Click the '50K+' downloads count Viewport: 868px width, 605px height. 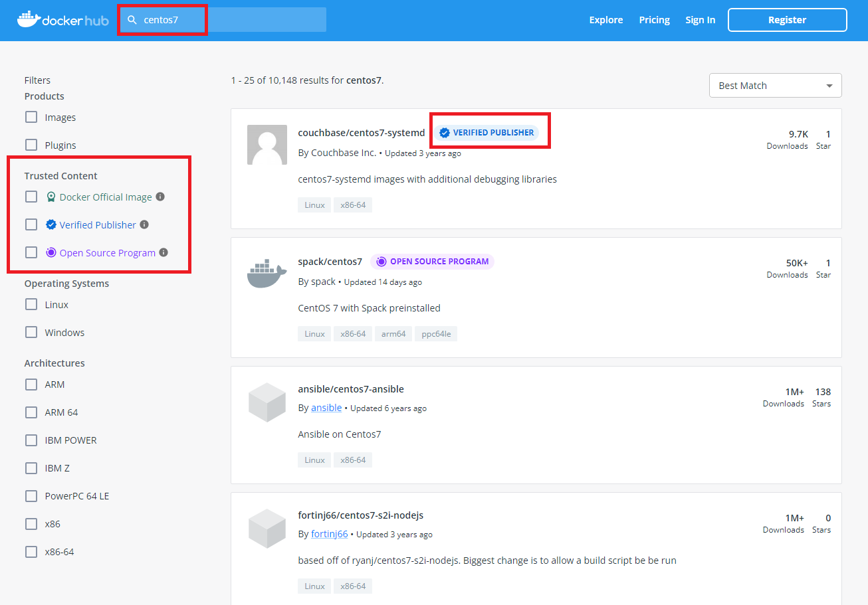(797, 263)
